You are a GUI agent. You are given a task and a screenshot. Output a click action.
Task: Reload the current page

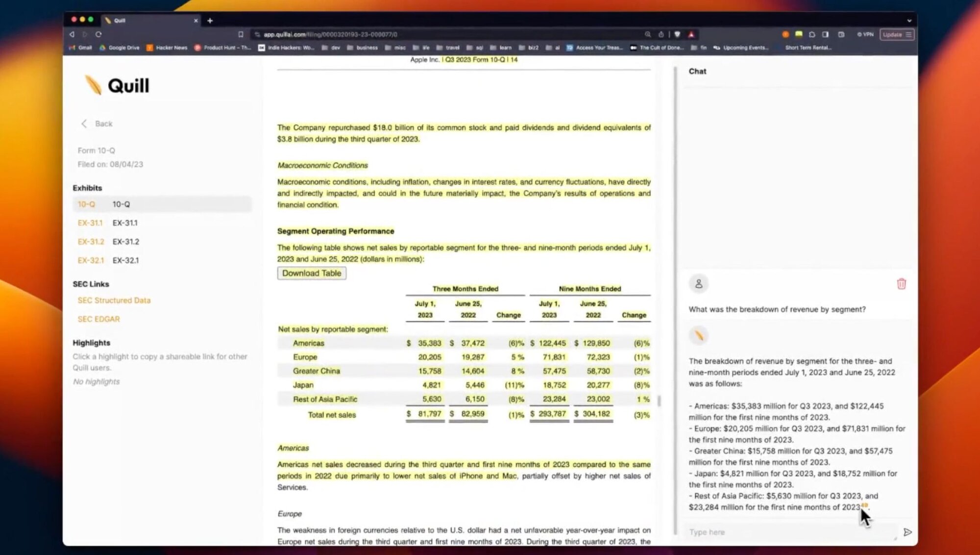tap(99, 34)
